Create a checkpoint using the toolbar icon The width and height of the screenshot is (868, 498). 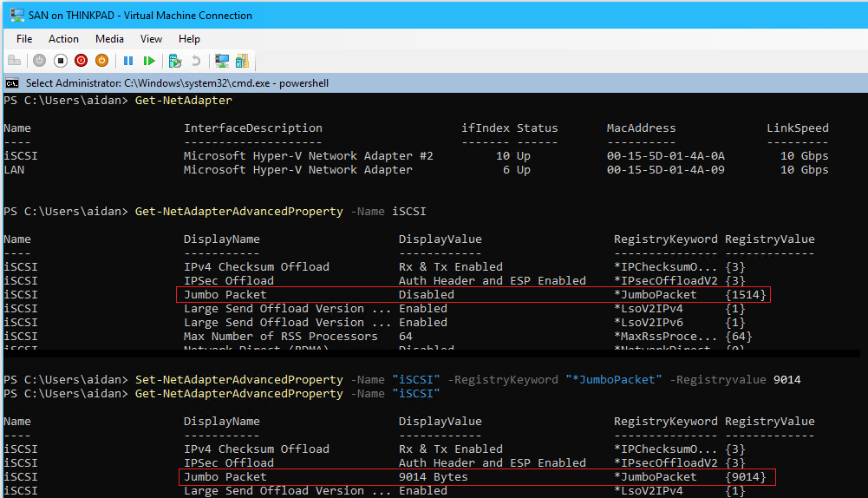175,61
